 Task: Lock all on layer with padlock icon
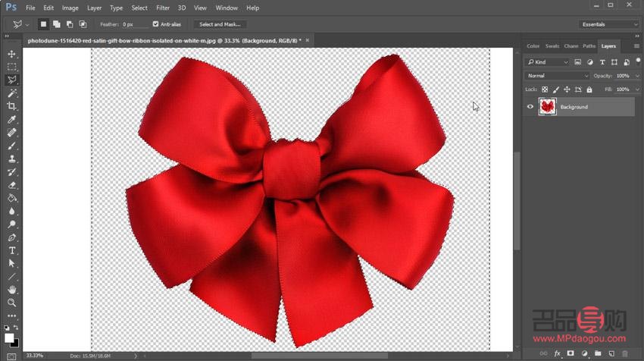(x=591, y=89)
